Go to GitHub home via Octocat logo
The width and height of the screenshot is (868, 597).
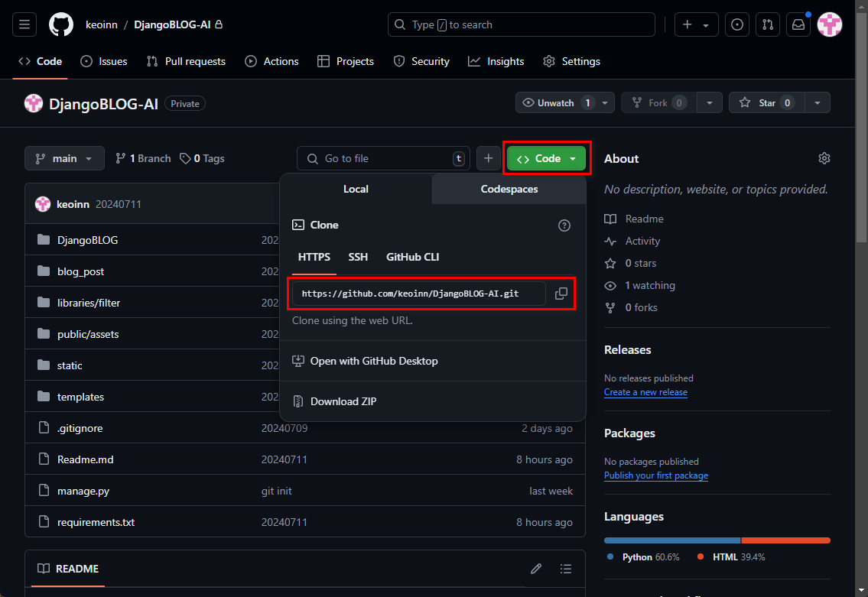click(61, 24)
